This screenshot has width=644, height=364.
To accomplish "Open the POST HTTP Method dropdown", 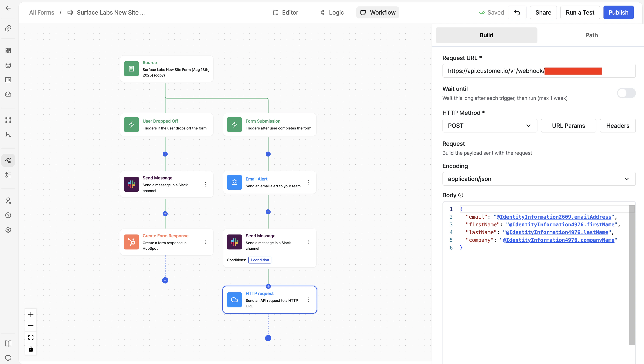I will point(490,126).
